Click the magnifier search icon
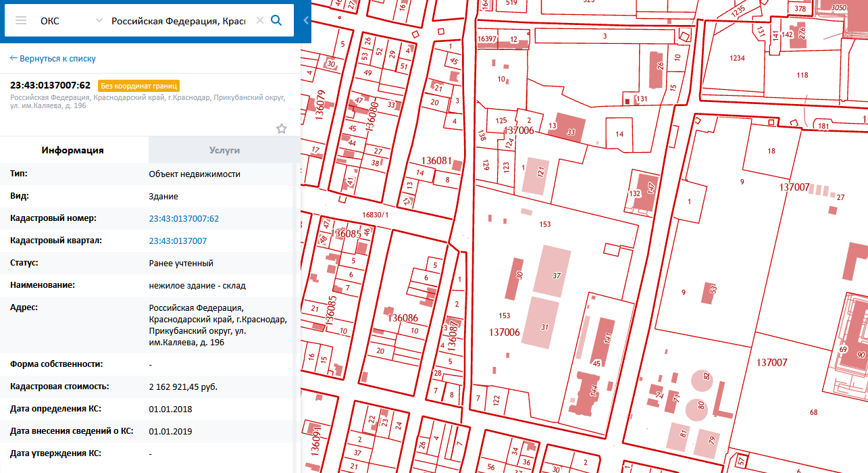This screenshot has height=473, width=868. click(276, 20)
